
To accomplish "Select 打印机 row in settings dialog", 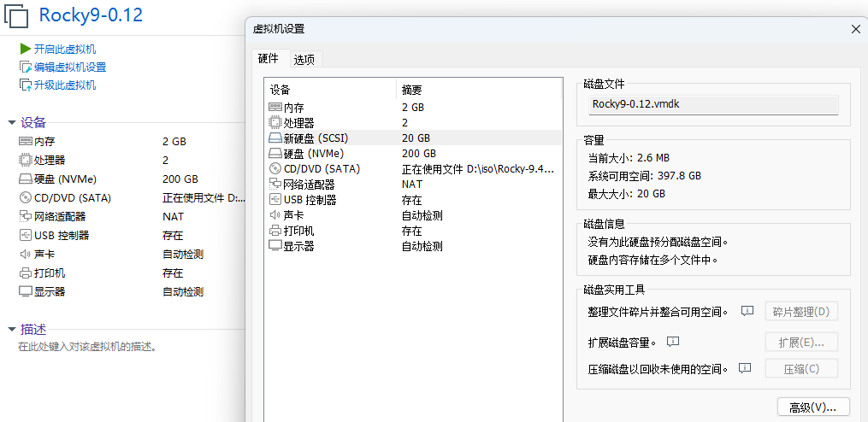I will tap(413, 231).
